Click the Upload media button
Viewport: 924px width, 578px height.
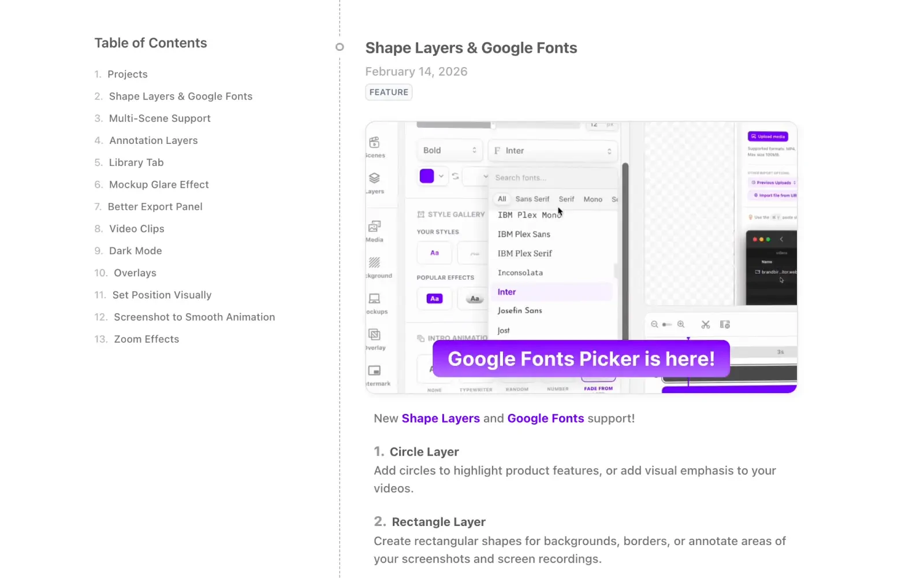pyautogui.click(x=768, y=136)
